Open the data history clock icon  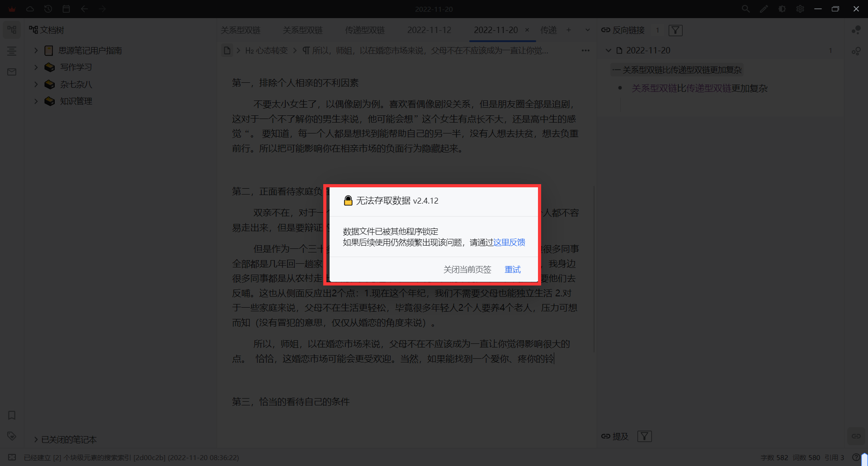pos(48,9)
